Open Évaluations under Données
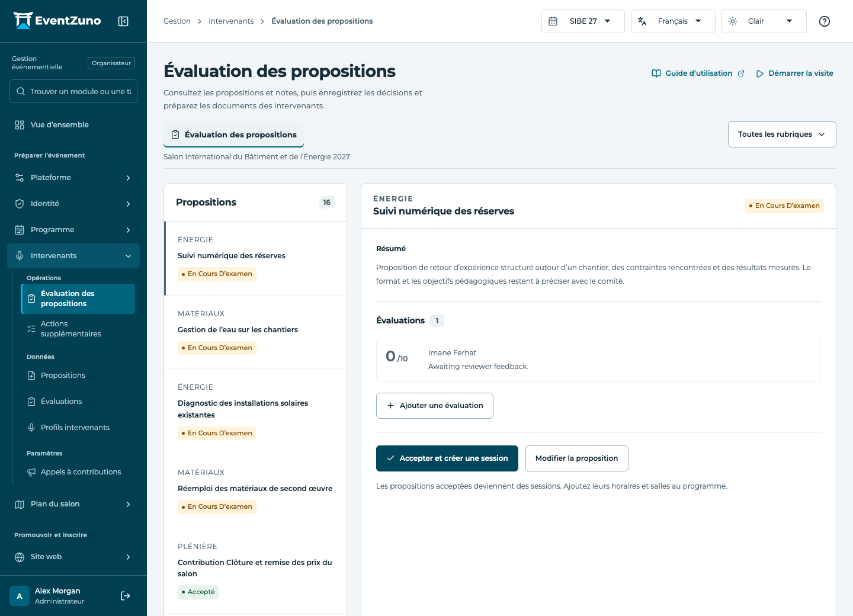The height and width of the screenshot is (616, 853). [78, 402]
